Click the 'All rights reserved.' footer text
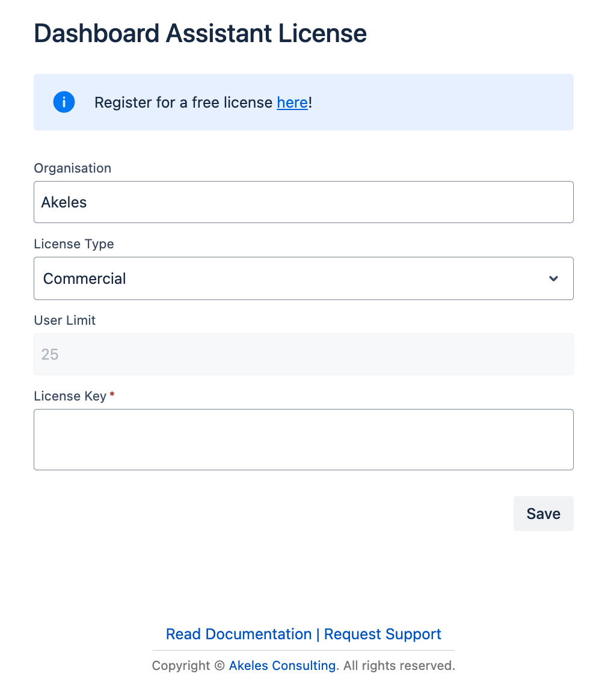 click(399, 666)
